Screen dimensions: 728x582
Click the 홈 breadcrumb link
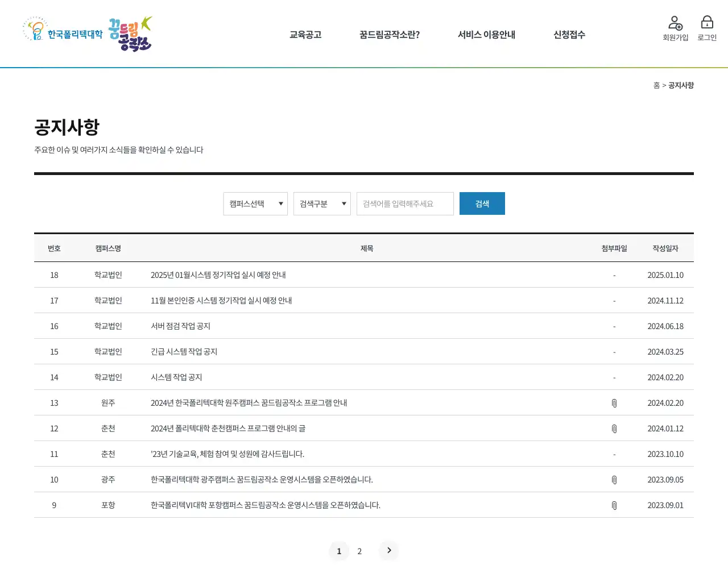click(656, 85)
